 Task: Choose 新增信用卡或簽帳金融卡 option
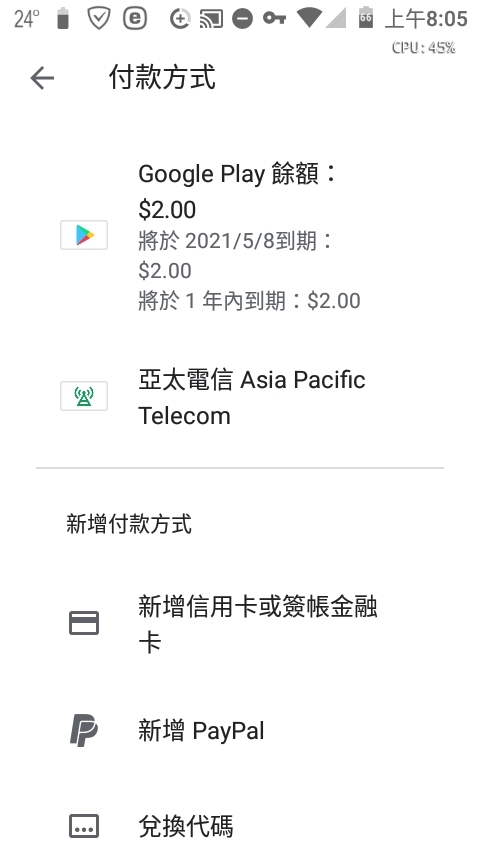tap(240, 624)
